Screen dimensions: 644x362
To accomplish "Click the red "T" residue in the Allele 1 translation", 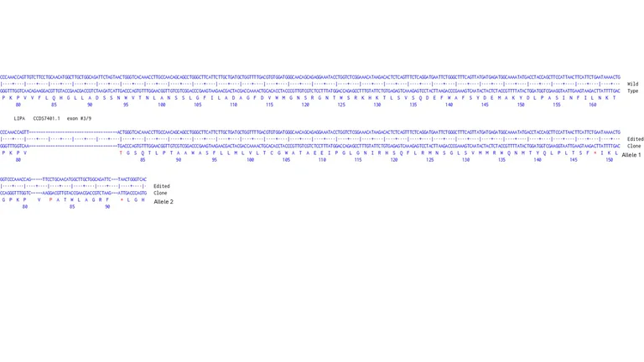I will (121, 153).
